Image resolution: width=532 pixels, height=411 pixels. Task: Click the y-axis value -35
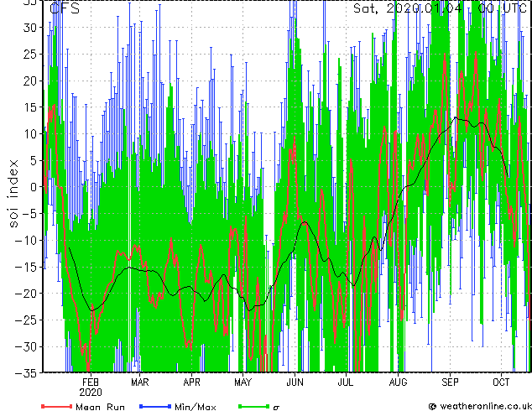click(26, 373)
